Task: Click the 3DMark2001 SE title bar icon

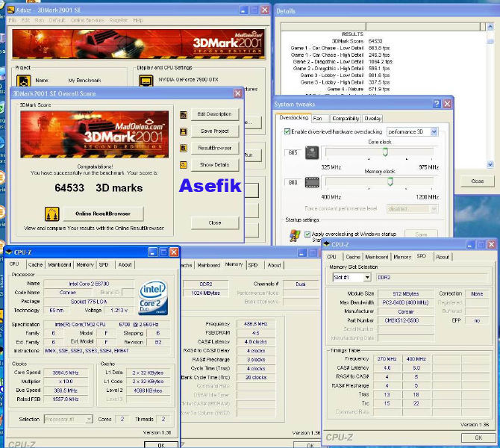Action: click(11, 10)
